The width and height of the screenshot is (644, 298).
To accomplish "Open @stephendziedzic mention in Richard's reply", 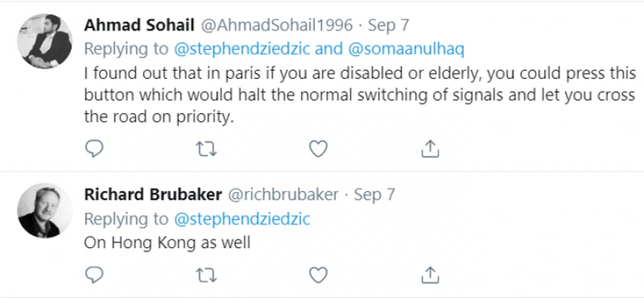I will 243,219.
